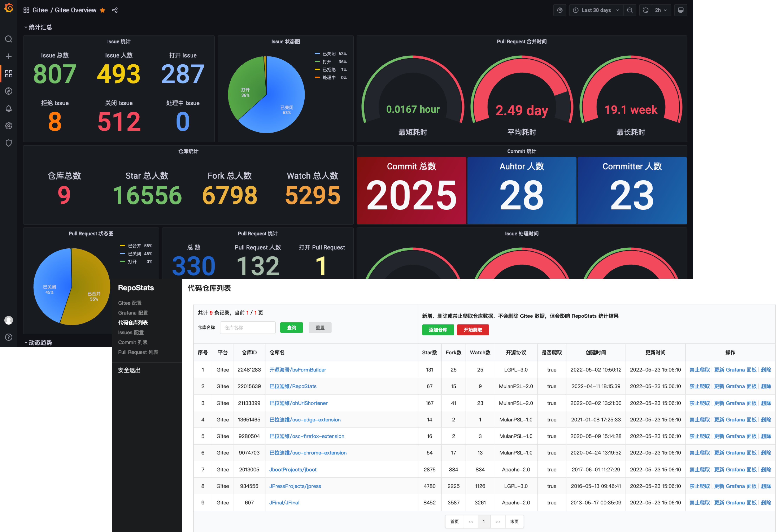Viewport: 782px width, 532px height.
Task: Click the green 查询 button
Action: tap(291, 327)
